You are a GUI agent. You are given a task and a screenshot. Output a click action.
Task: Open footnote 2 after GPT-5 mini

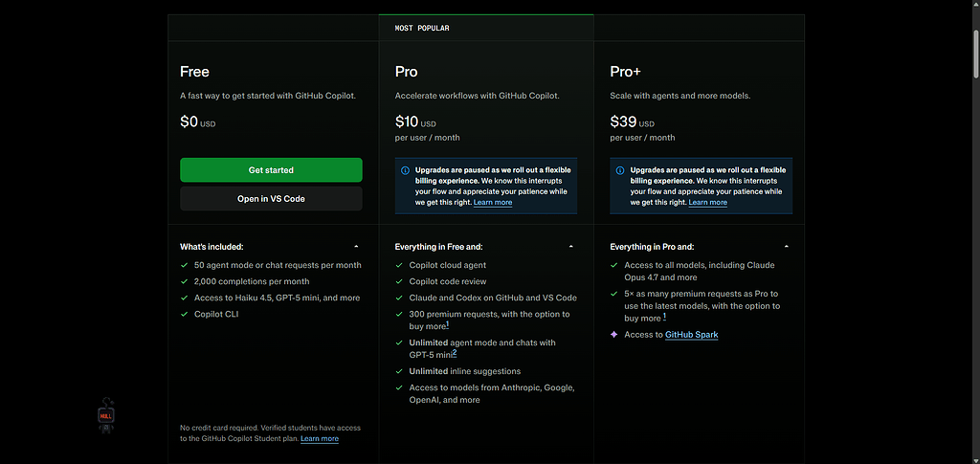click(x=455, y=353)
